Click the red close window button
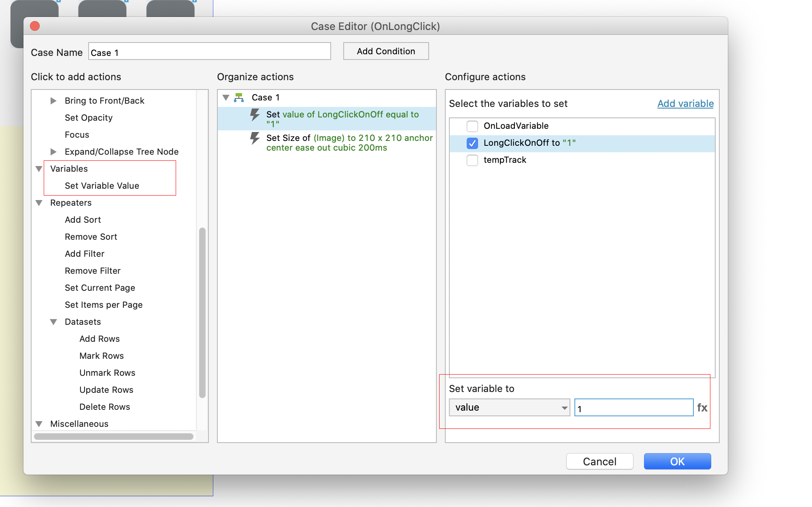Viewport: 812px width, 507px height. point(35,26)
